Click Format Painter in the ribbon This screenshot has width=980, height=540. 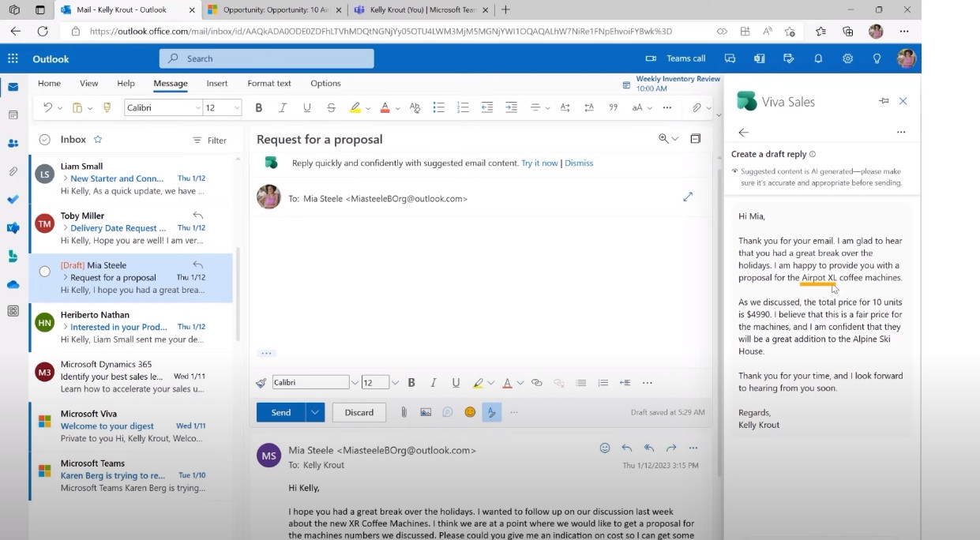(107, 107)
